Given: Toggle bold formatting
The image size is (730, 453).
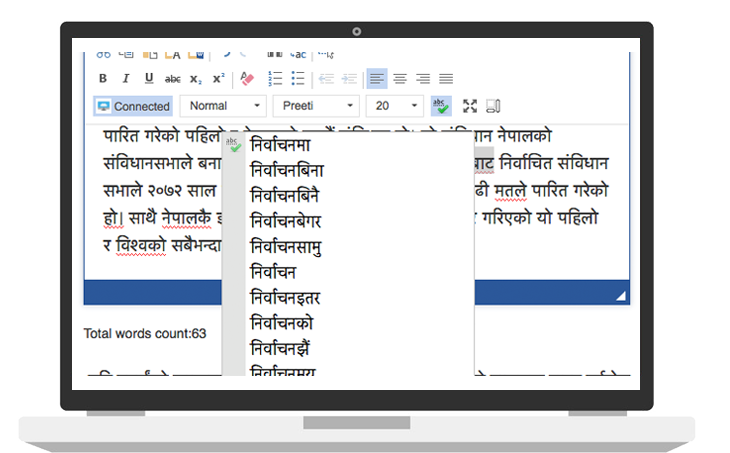Looking at the screenshot, I should click(102, 78).
